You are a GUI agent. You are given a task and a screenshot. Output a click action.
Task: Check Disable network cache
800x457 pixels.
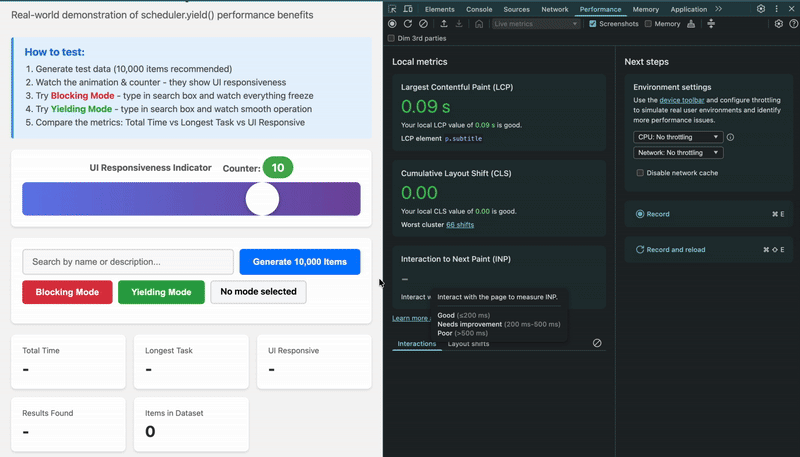[640, 173]
